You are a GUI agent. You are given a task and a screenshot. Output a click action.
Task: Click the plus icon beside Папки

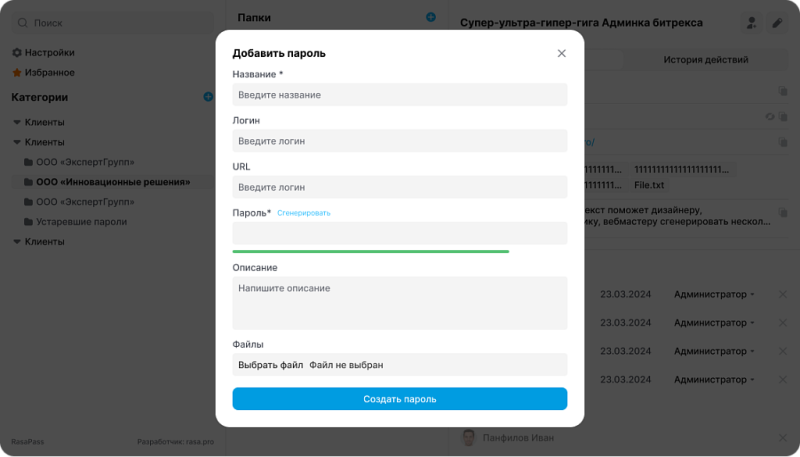click(x=430, y=17)
